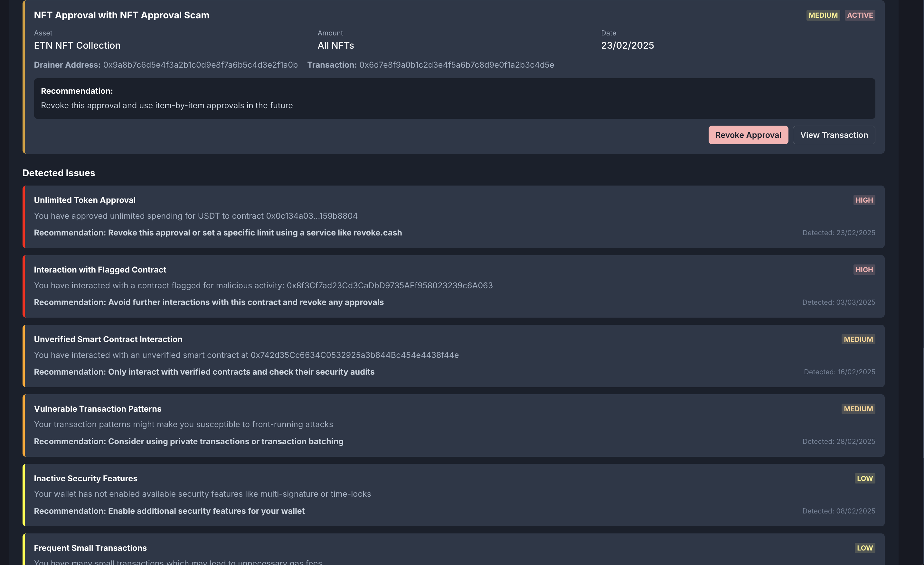
Task: Open View Transaction for NFT approval
Action: (834, 135)
